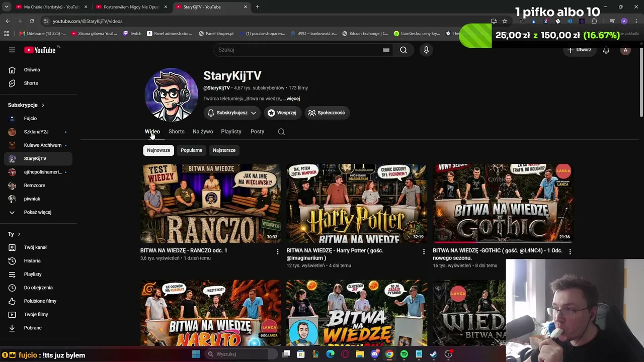Open the YouTube guide hamburger menu
644x362 pixels.
coord(12,50)
